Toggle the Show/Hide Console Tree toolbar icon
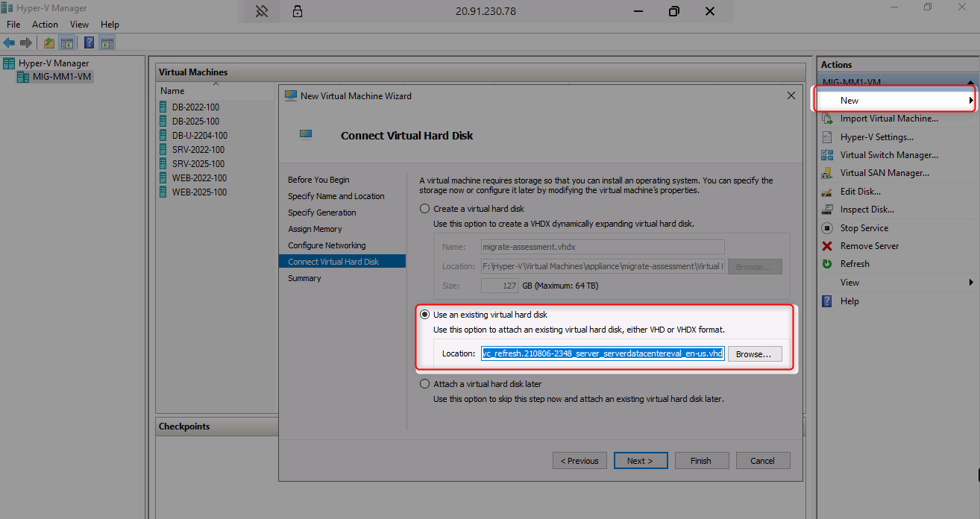 click(x=66, y=43)
